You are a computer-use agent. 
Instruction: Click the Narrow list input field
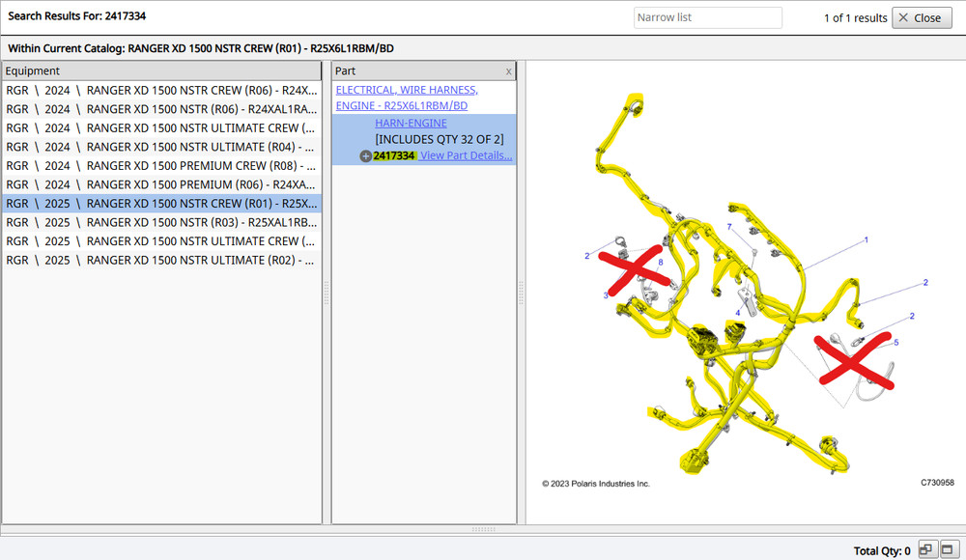tap(708, 18)
